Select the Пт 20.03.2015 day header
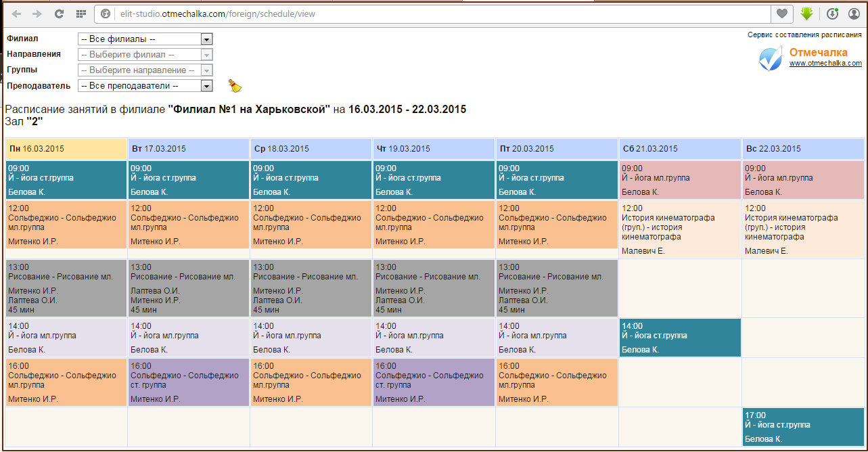 [x=557, y=149]
